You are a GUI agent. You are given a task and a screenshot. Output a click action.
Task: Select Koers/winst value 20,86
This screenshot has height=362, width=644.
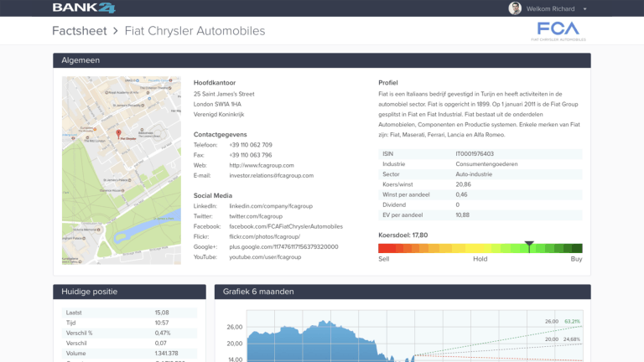(x=463, y=184)
